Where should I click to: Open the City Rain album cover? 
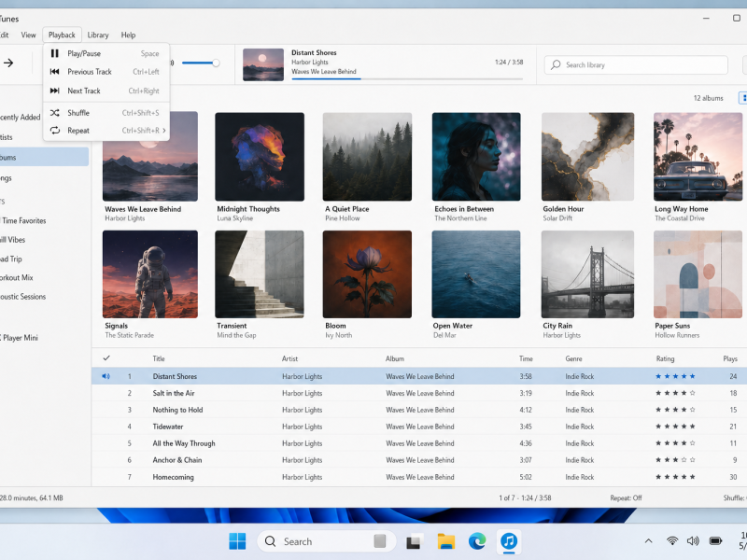tap(588, 274)
